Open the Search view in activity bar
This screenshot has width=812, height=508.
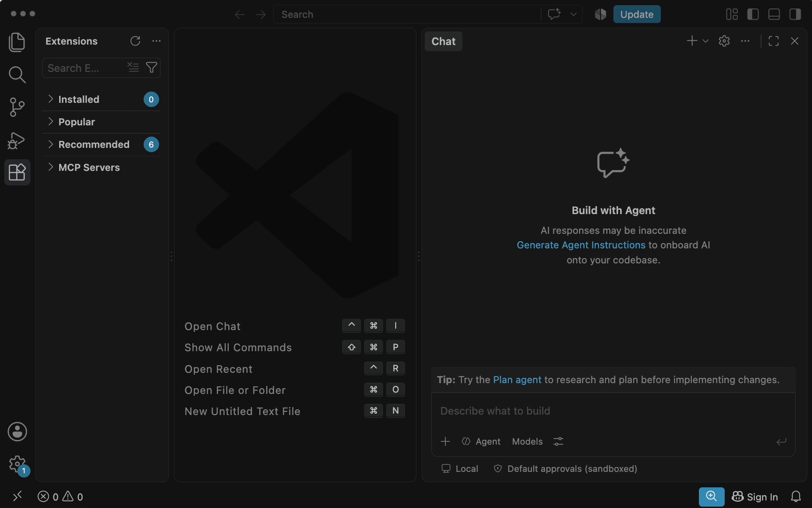tap(17, 75)
